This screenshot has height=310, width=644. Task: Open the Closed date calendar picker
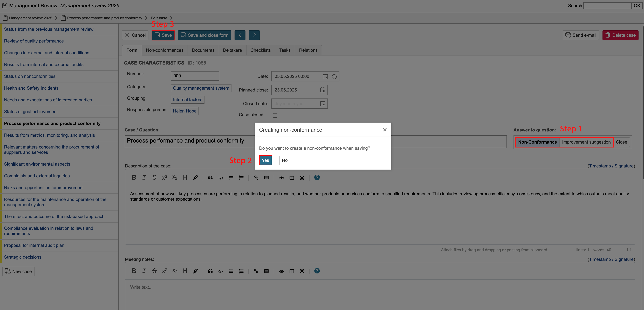[x=323, y=103]
